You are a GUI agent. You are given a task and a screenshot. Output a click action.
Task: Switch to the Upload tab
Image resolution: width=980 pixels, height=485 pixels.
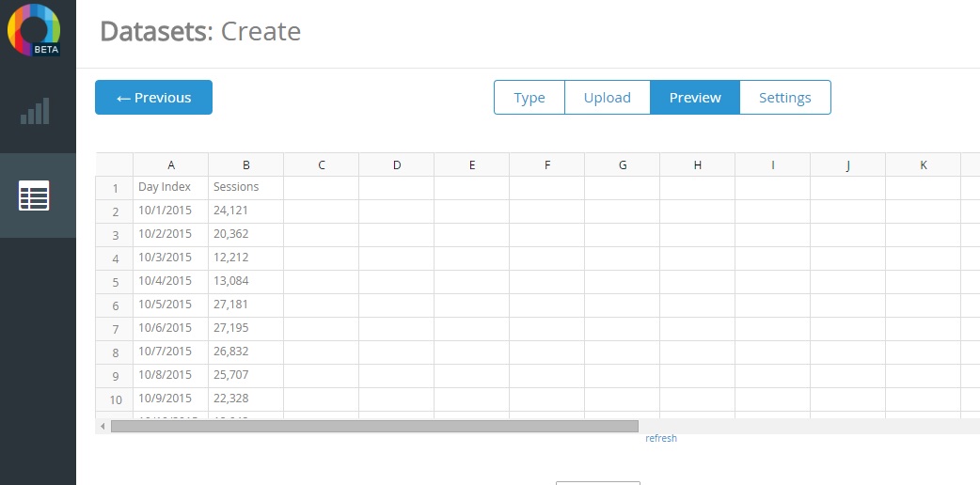(607, 98)
